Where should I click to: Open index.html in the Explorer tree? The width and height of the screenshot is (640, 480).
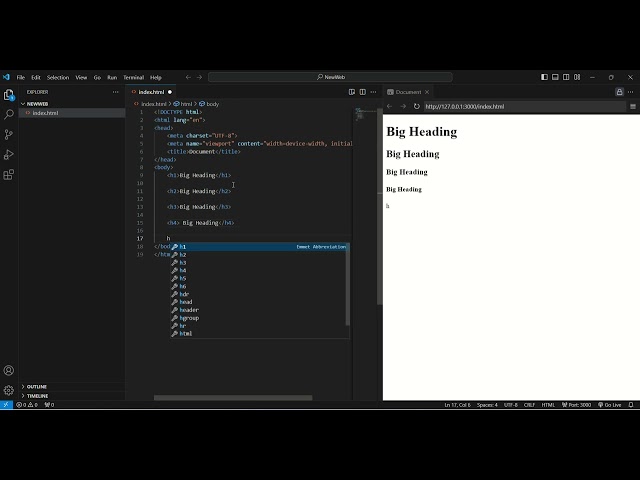pyautogui.click(x=72, y=113)
